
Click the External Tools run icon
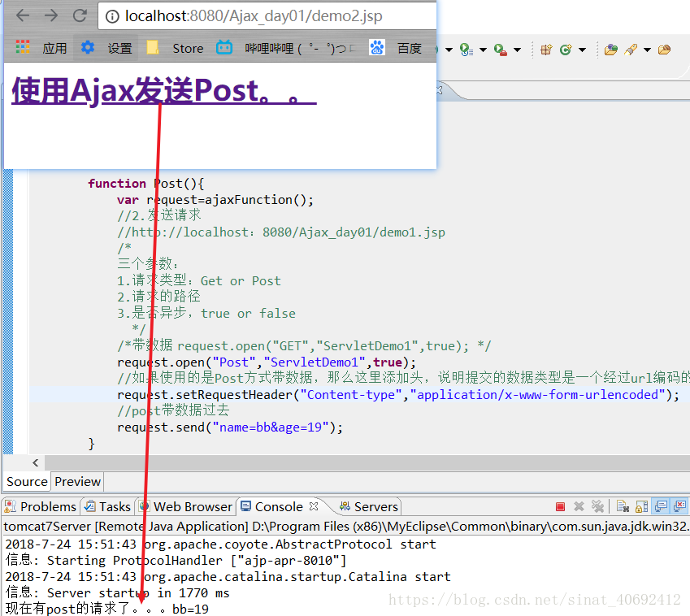501,50
